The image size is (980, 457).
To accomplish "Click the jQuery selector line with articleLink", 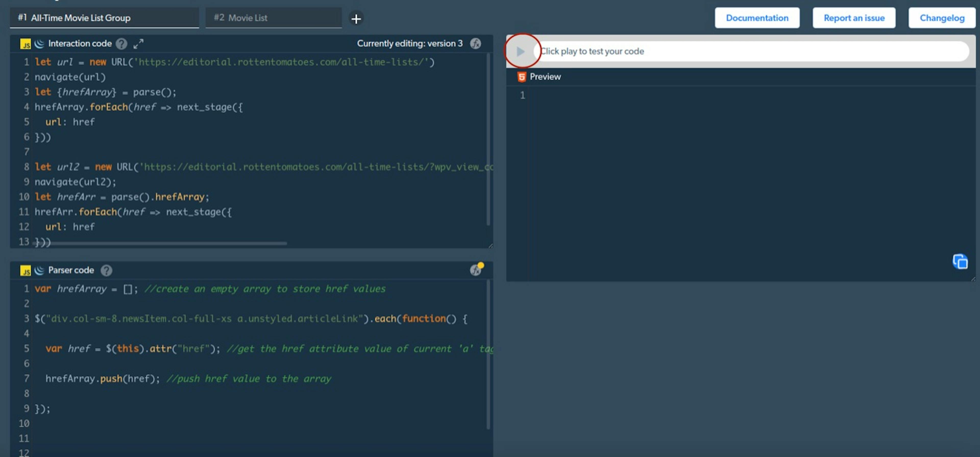I will [x=251, y=318].
